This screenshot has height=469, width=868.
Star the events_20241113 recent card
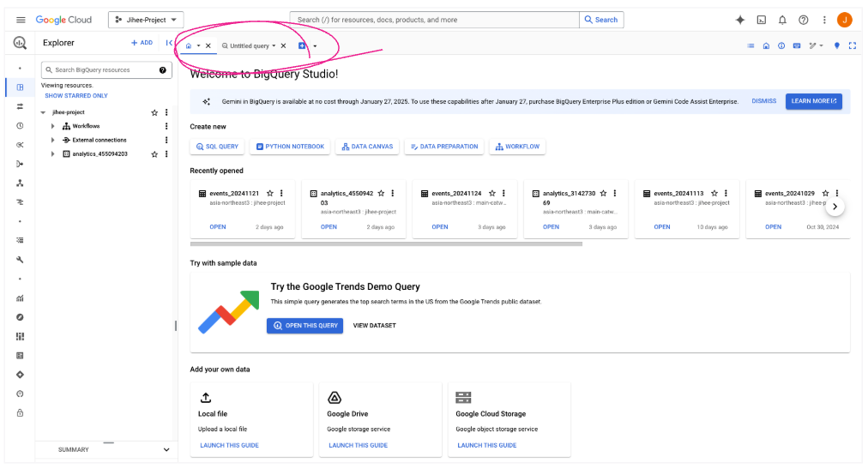[x=714, y=194]
